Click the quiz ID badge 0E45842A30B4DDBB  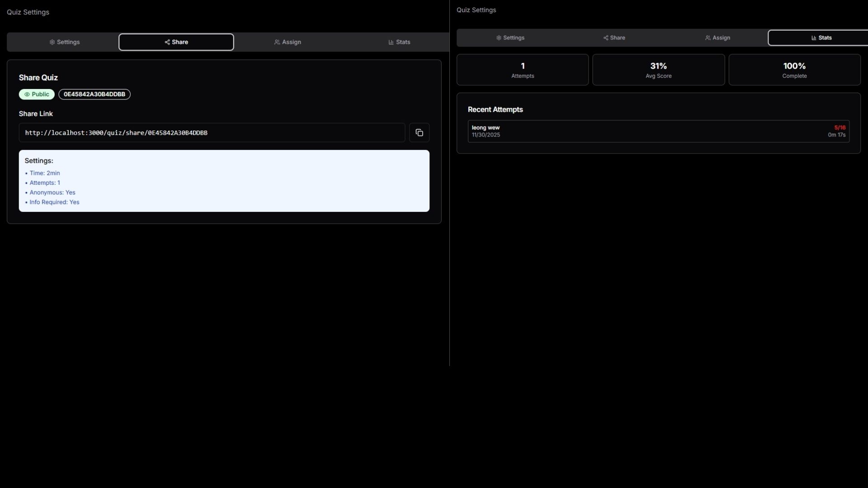(94, 94)
